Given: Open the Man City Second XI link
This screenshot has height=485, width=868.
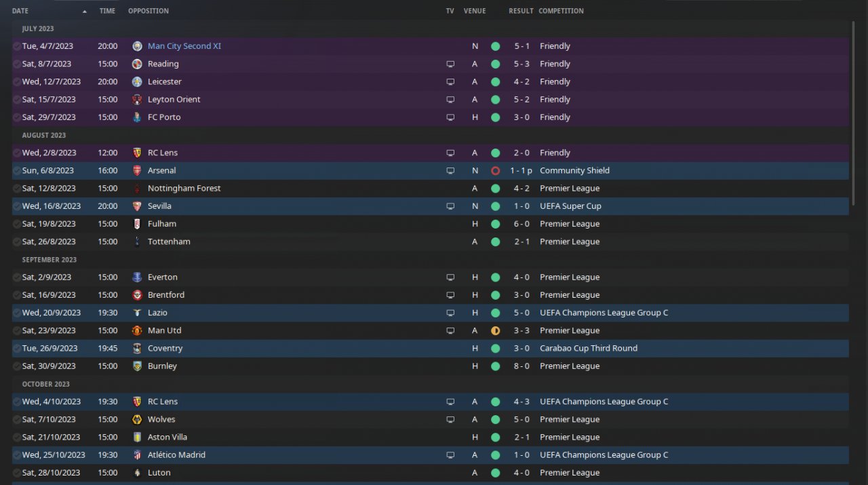Looking at the screenshot, I should (x=184, y=47).
